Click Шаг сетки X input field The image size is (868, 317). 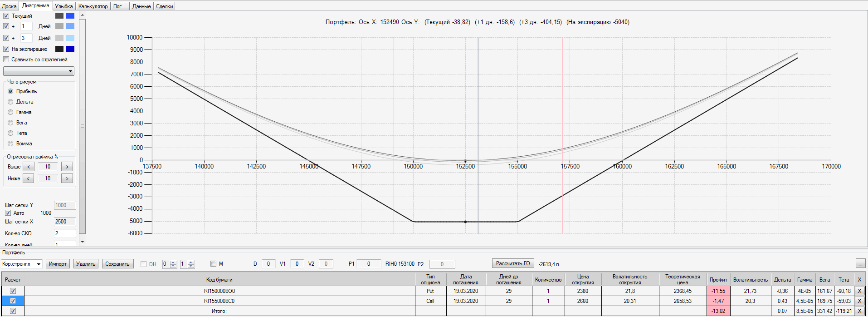65,222
